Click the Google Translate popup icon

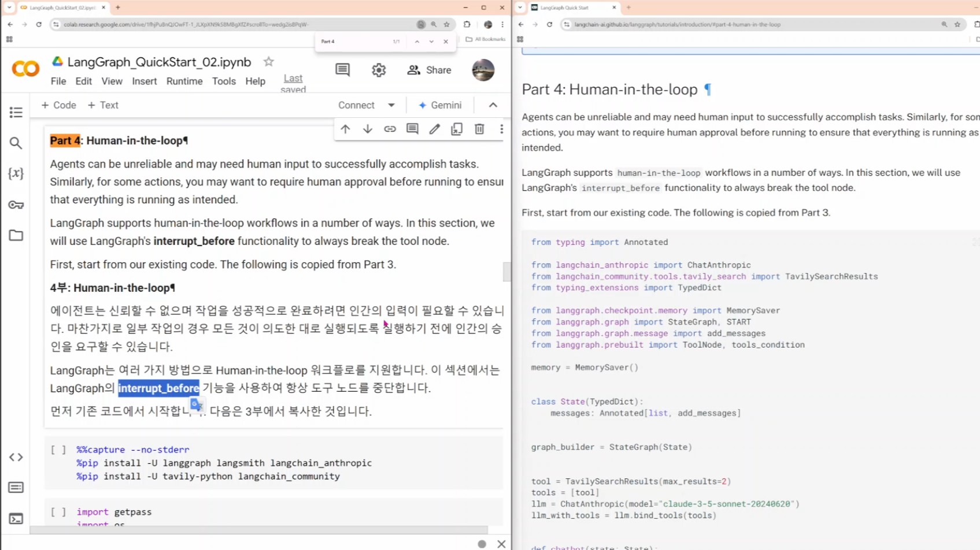pyautogui.click(x=197, y=405)
